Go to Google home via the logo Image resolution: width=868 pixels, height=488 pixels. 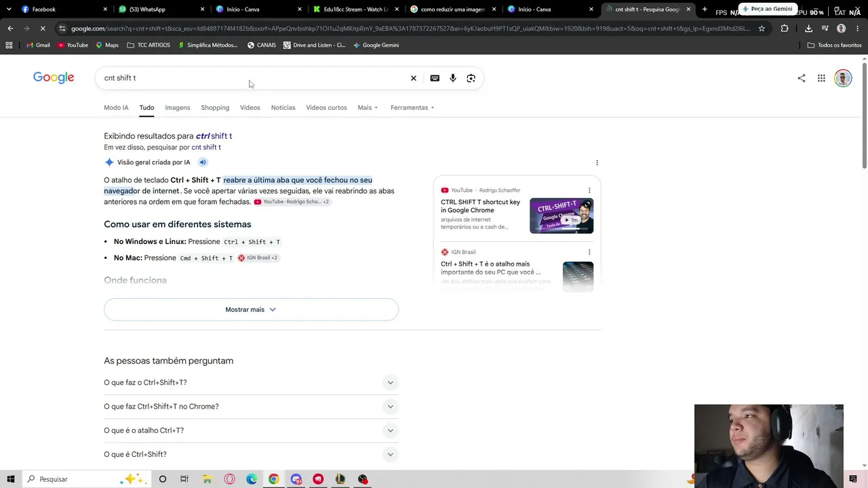pyautogui.click(x=54, y=77)
